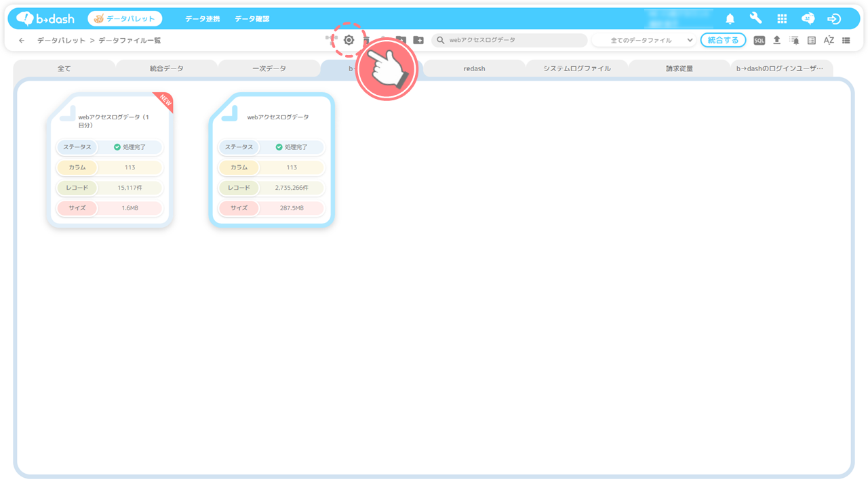
Task: Switch to list view icon
Action: pos(846,40)
